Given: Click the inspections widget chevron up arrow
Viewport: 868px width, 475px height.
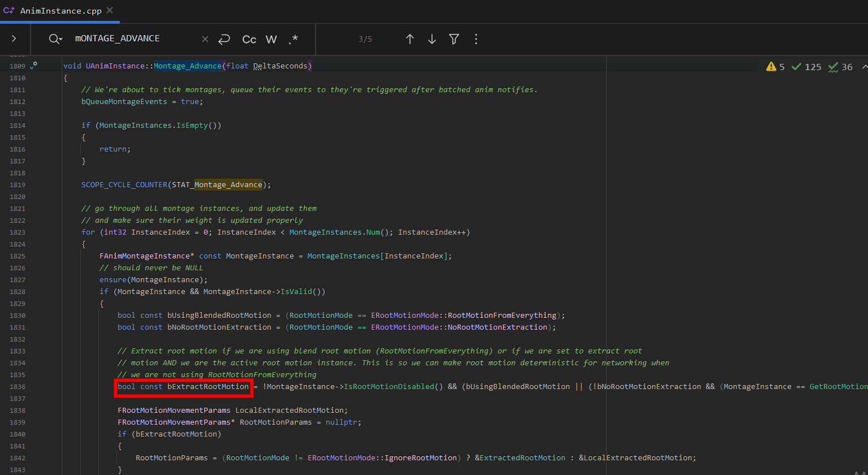Looking at the screenshot, I should click(864, 67).
